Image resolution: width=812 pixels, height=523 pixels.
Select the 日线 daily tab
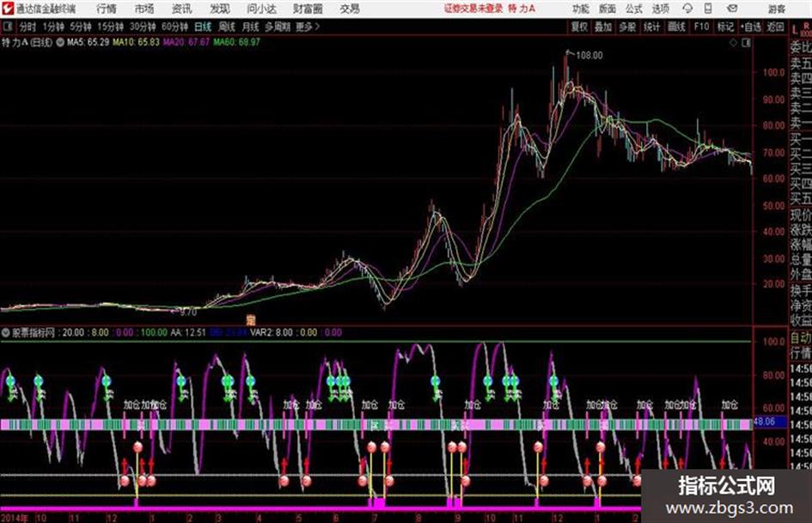point(203,27)
